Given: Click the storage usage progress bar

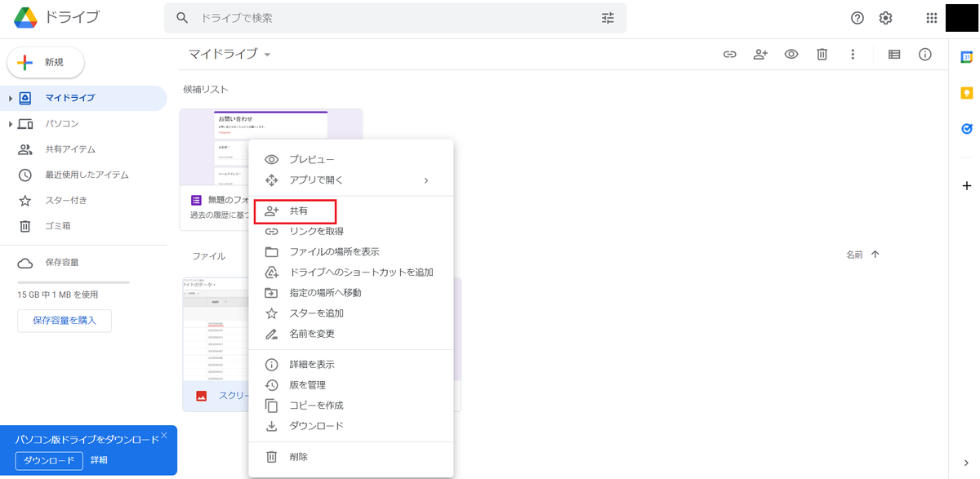Looking at the screenshot, I should [72, 283].
